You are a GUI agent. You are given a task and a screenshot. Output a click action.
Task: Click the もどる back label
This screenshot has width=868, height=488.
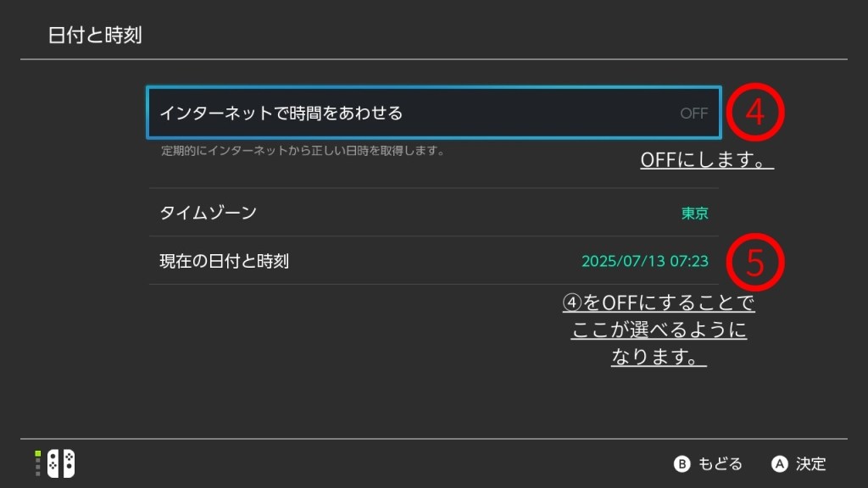(720, 463)
